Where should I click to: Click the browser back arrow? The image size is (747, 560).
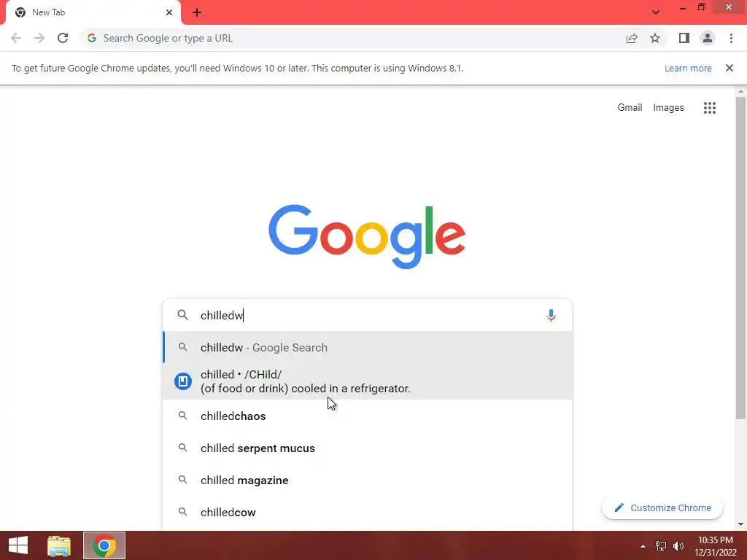(x=16, y=38)
